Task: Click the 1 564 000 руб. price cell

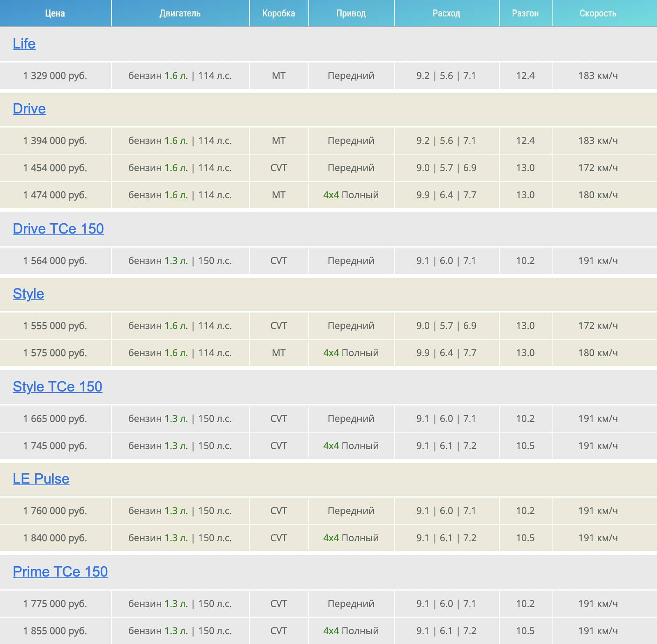Action: (55, 261)
